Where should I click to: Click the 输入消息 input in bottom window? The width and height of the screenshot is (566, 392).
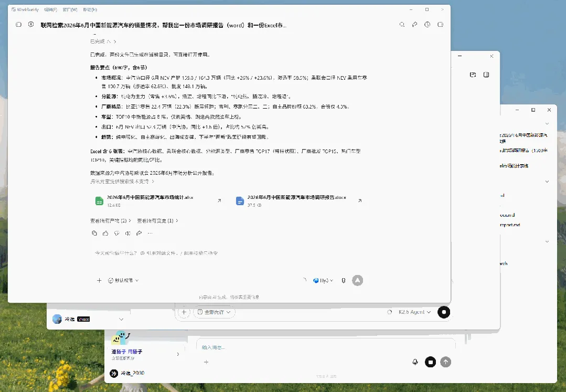(x=325, y=347)
